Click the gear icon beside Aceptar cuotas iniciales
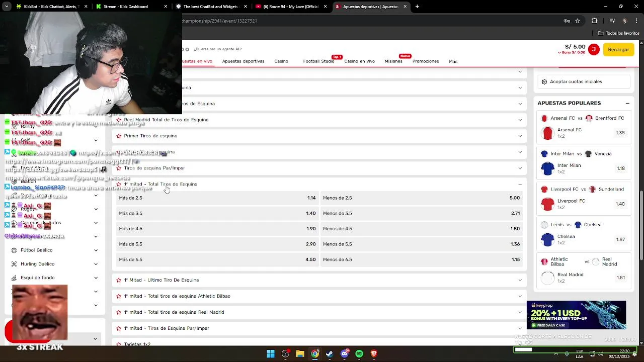 pos(544,81)
